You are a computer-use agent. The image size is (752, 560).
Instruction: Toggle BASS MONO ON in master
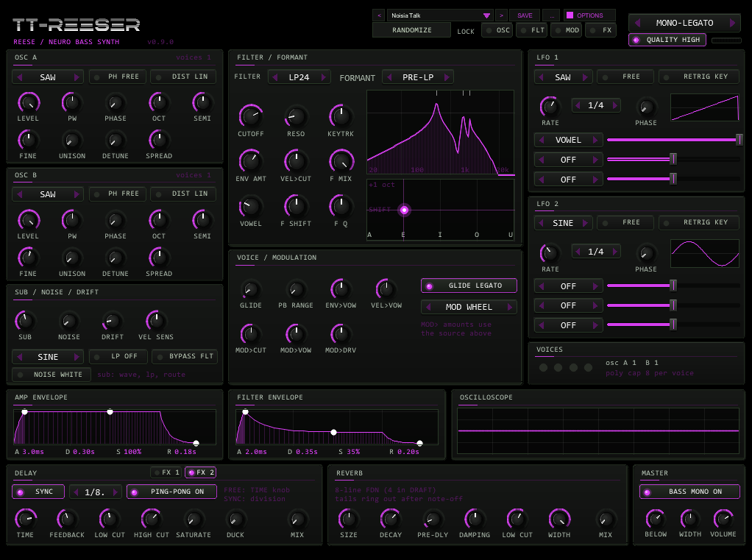click(x=689, y=492)
